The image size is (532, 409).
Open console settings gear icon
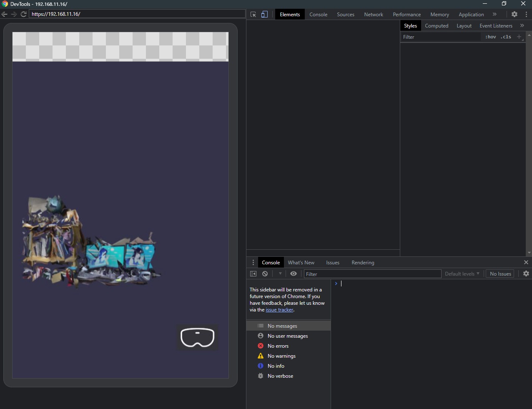(526, 274)
